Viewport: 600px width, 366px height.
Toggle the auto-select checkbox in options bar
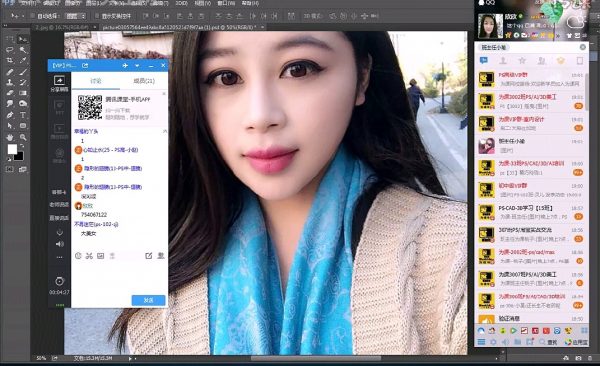point(33,16)
